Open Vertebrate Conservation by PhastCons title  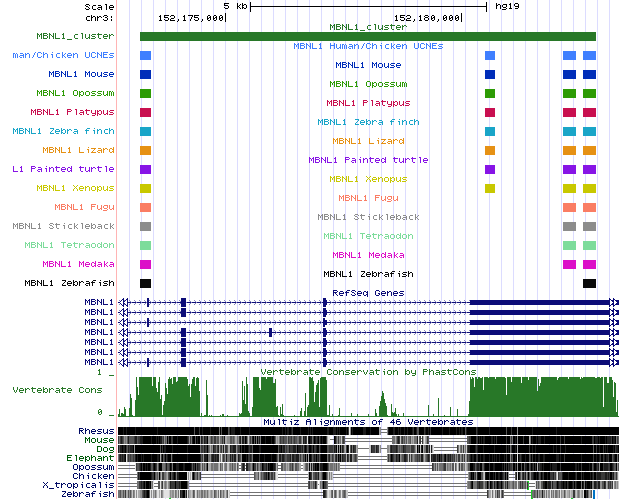[367, 372]
